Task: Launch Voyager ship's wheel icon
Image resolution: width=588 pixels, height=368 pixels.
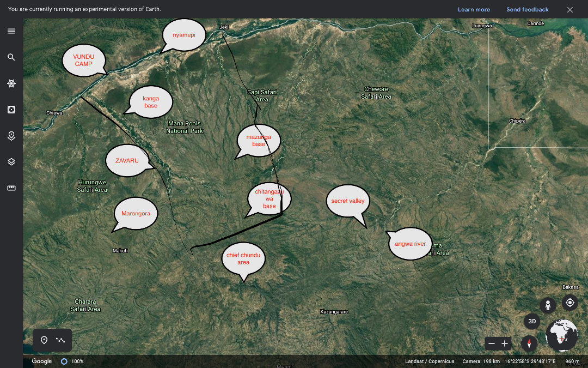Action: click(11, 83)
